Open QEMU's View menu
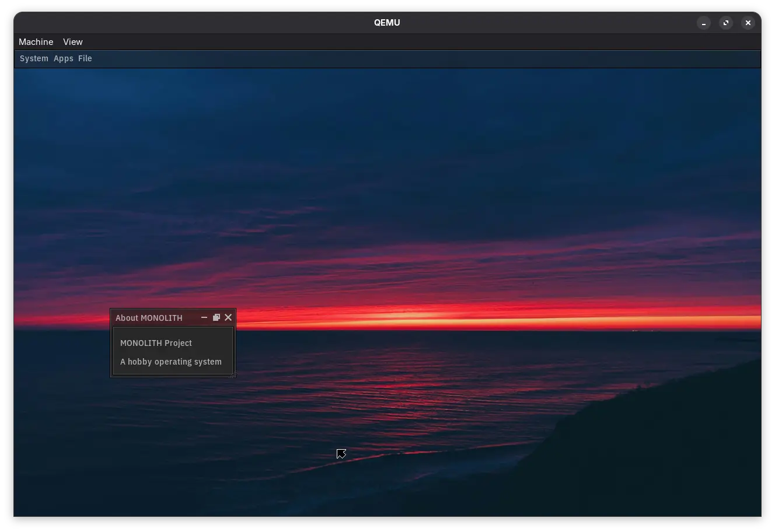This screenshot has width=775, height=532. [x=72, y=41]
